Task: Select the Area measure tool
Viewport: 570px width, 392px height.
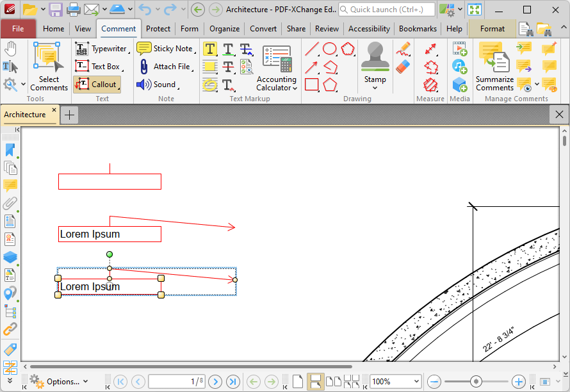Action: coord(430,85)
